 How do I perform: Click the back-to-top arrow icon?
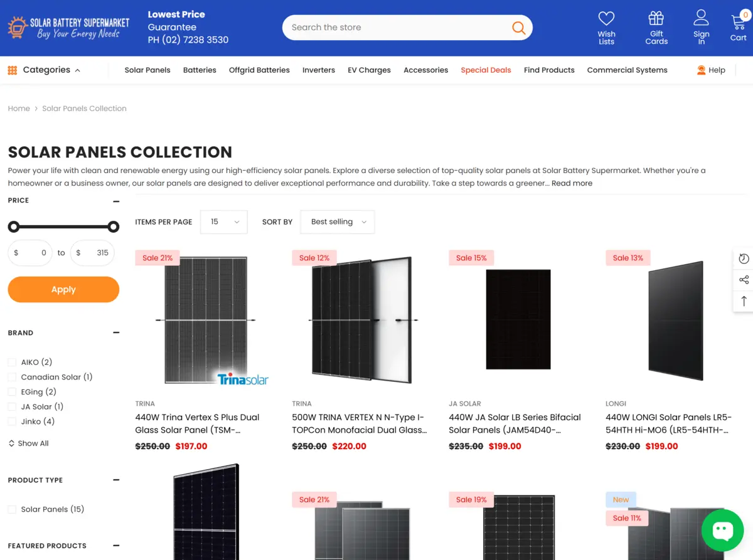tap(744, 301)
